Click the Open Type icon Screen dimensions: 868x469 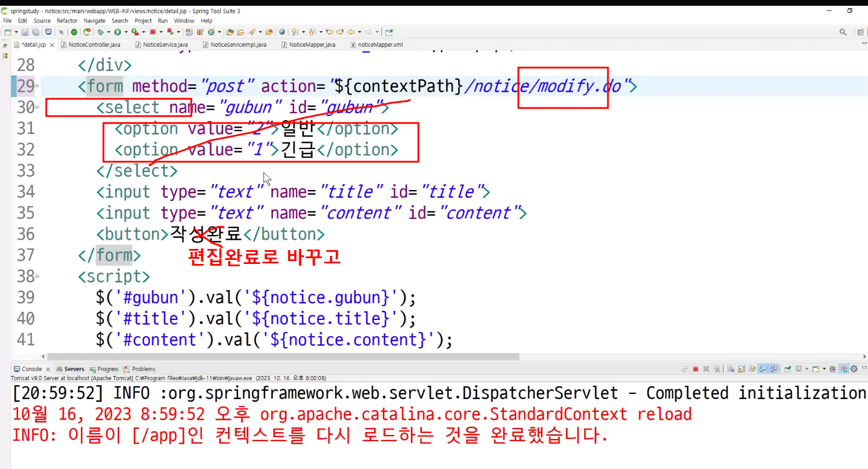(229, 32)
